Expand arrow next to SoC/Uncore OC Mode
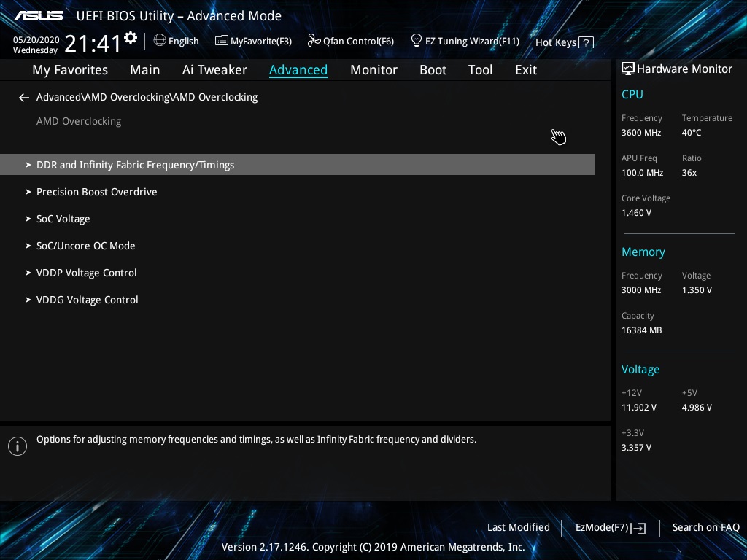This screenshot has width=747, height=560. pyautogui.click(x=28, y=246)
